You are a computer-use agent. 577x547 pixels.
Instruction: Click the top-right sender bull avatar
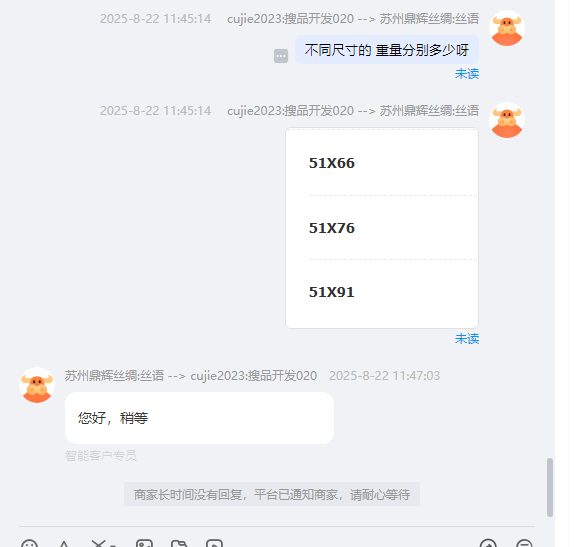coord(507,28)
